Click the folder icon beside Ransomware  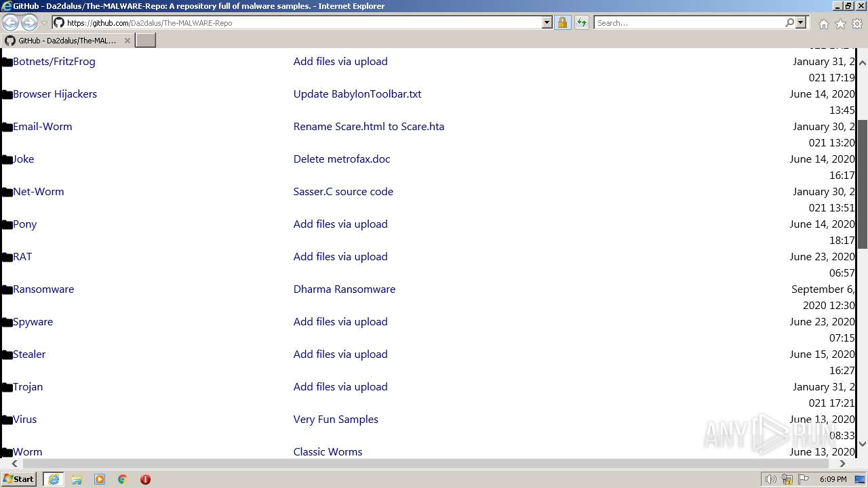[x=7, y=290]
